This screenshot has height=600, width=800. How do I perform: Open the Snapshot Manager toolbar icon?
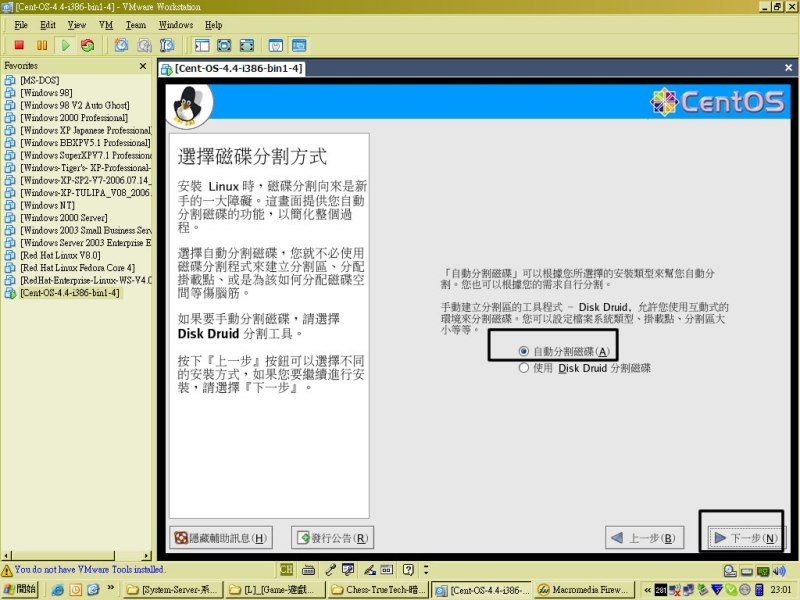[167, 45]
